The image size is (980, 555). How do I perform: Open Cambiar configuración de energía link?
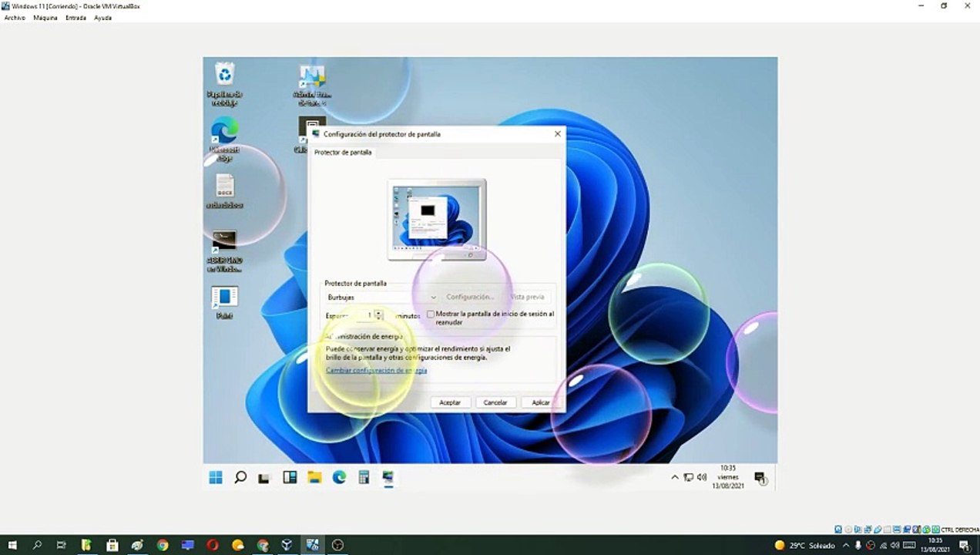coord(376,371)
